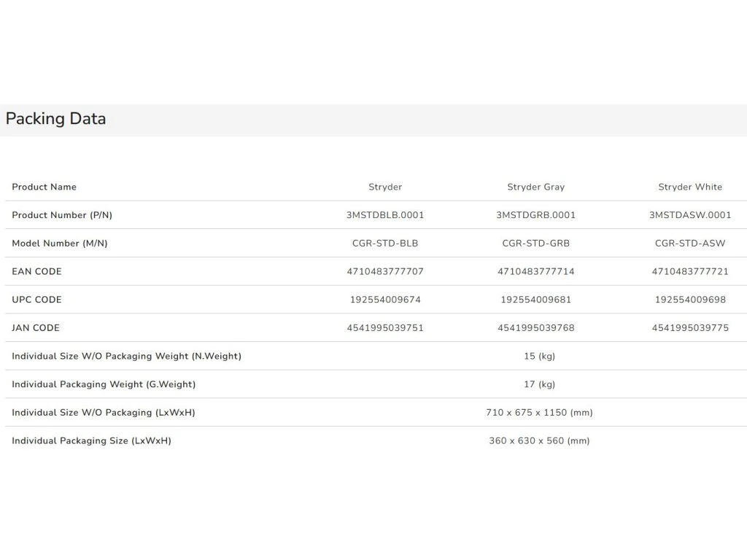Image resolution: width=747 pixels, height=560 pixels.
Task: Click the Packing Data heading
Action: coord(55,119)
